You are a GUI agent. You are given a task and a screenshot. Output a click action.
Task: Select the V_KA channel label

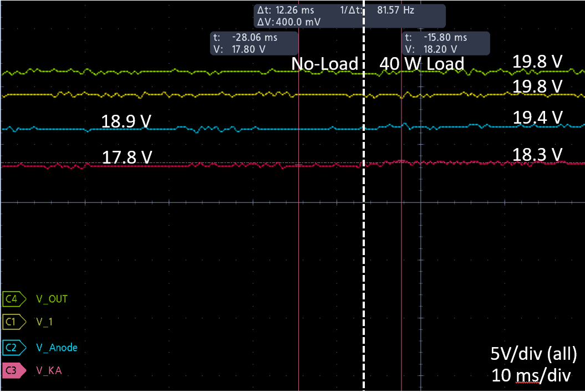click(49, 370)
